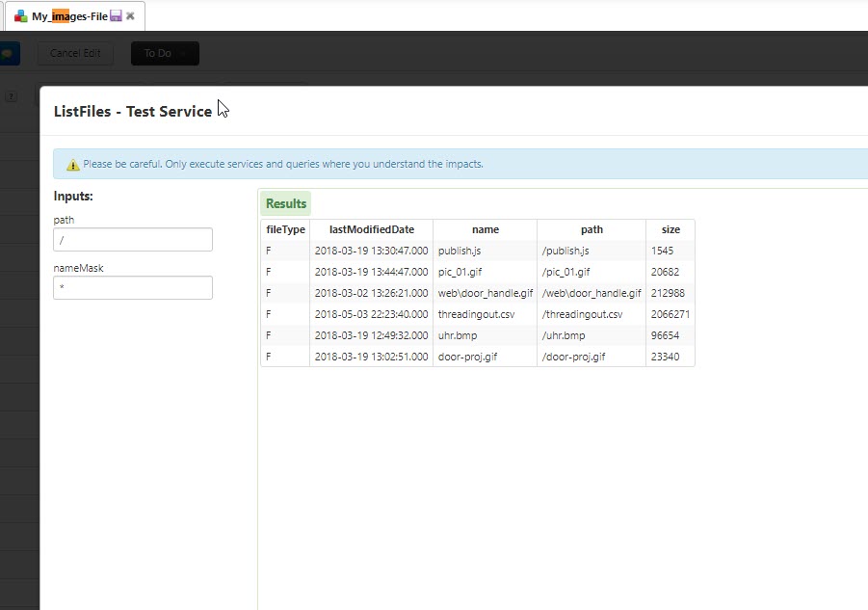Focus the path input field
Viewport: 868px width, 610px height.
pos(132,240)
